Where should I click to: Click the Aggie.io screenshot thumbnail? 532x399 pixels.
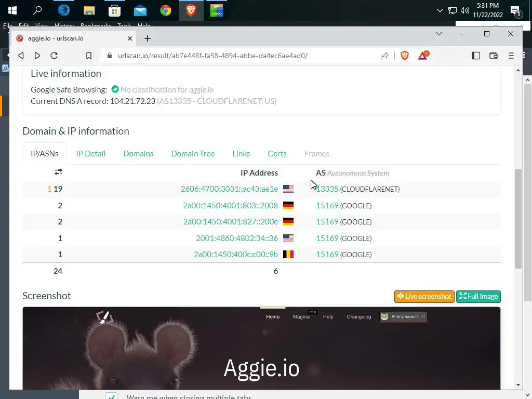tap(261, 349)
